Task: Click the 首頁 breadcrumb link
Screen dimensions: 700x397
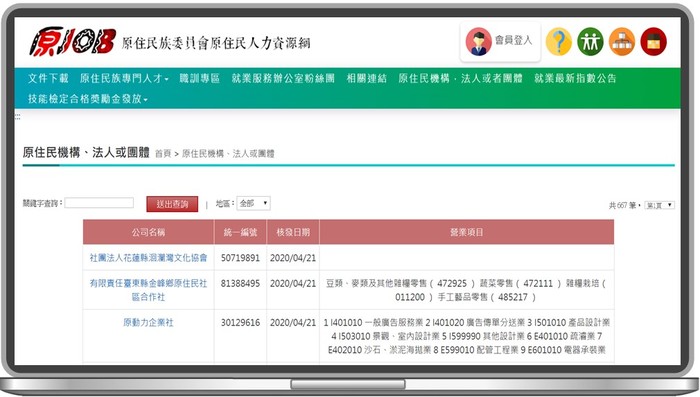Action: [163, 154]
